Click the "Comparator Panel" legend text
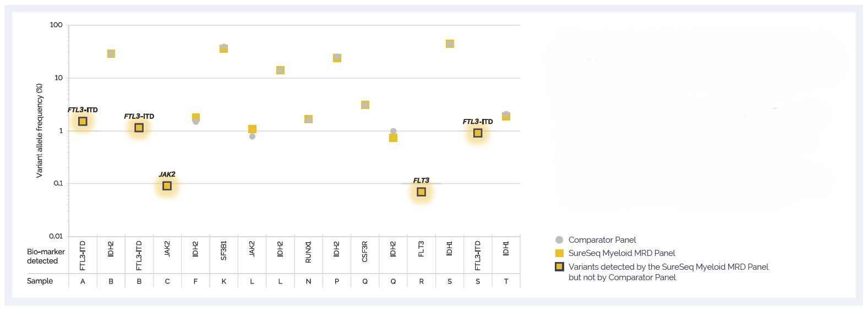 click(x=602, y=240)
